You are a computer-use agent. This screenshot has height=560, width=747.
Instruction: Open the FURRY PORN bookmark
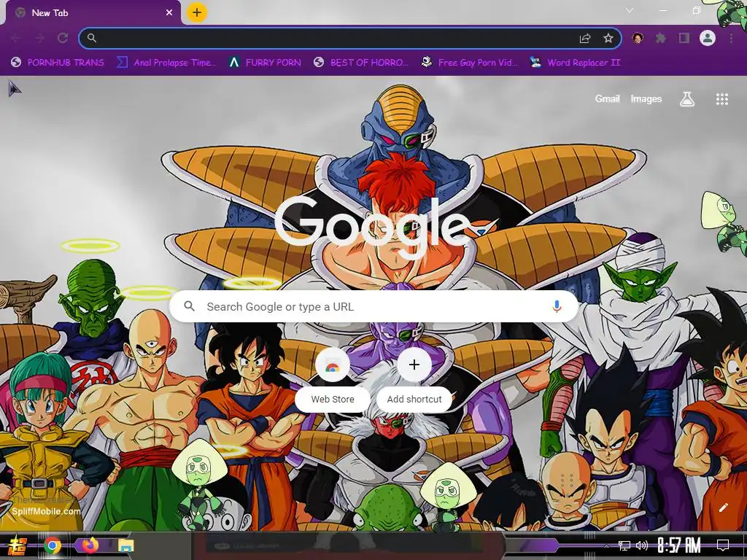[x=265, y=63]
